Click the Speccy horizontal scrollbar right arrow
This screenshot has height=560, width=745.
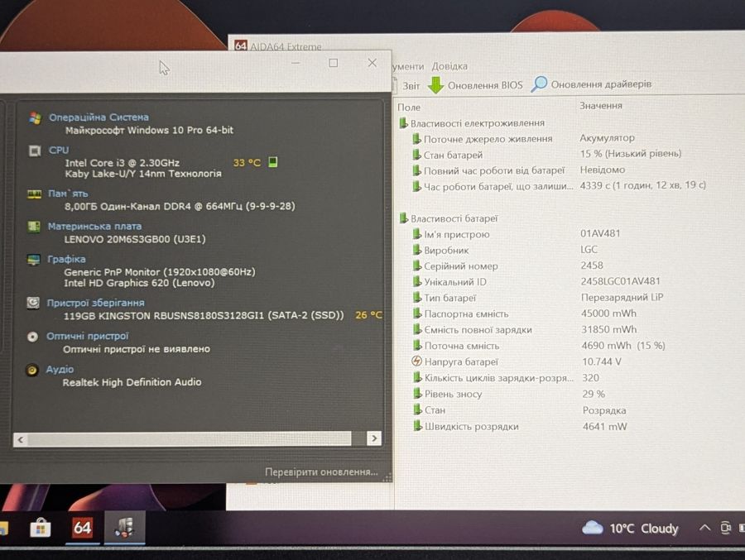click(374, 438)
